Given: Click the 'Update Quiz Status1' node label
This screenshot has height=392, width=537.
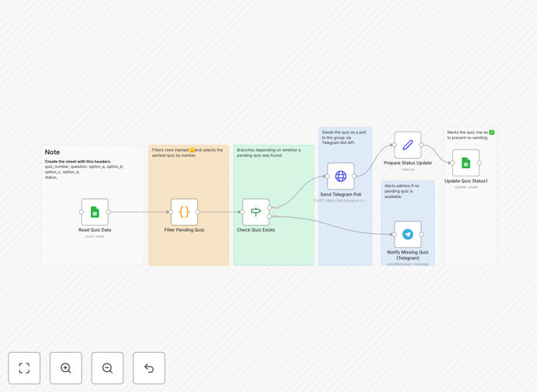Looking at the screenshot, I should (x=466, y=181).
